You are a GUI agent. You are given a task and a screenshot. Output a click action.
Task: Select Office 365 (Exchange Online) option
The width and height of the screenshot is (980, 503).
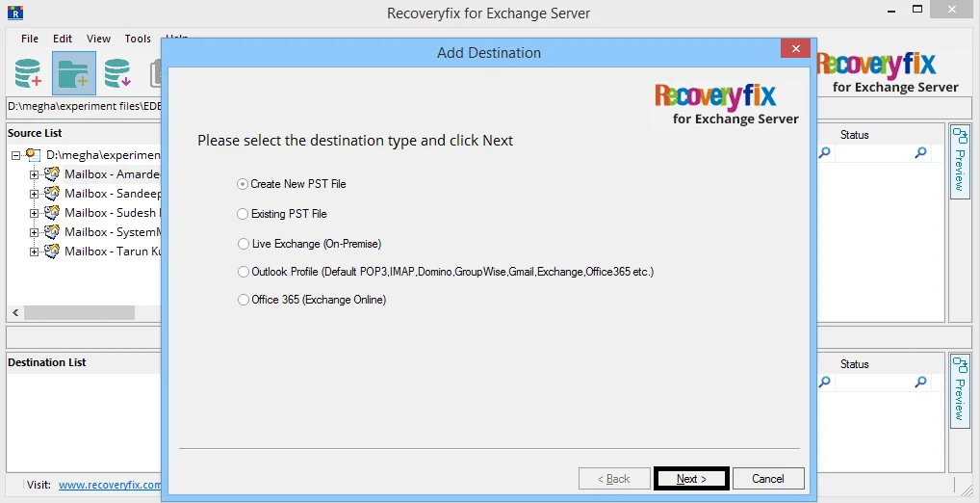point(244,300)
